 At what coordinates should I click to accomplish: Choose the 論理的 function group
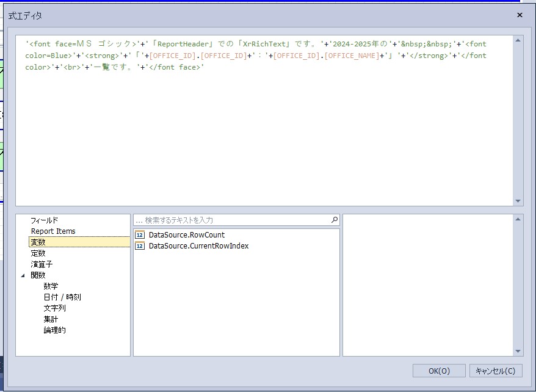click(x=54, y=330)
